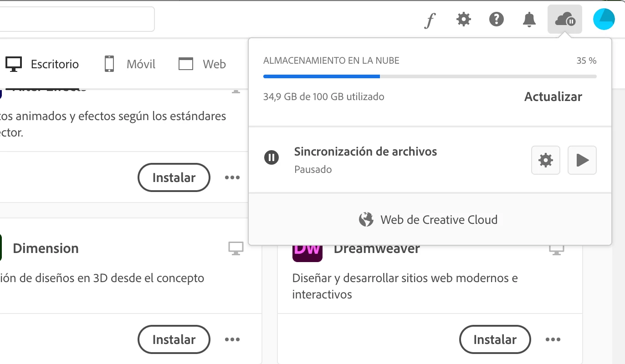Open preferences gear in top bar

pos(463,20)
